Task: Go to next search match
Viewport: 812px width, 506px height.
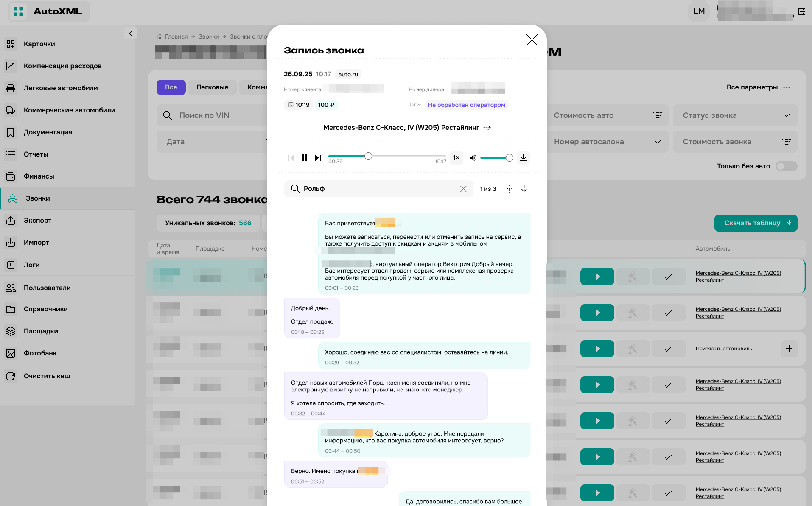Action: coord(524,189)
